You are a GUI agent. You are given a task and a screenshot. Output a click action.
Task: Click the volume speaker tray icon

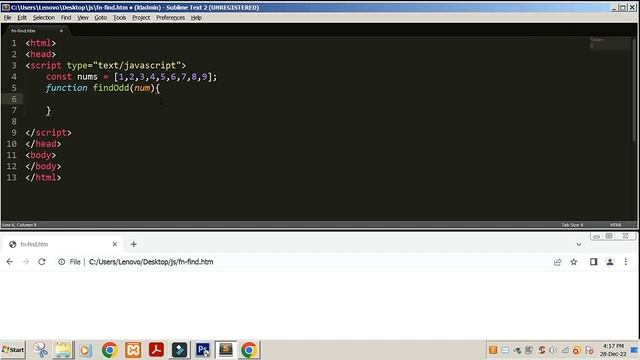click(x=553, y=350)
